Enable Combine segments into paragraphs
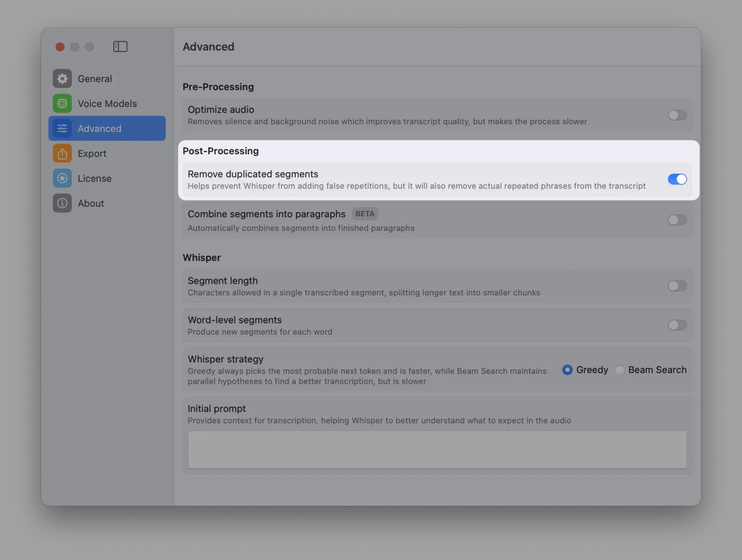Screen dimensions: 742x560 tap(677, 220)
